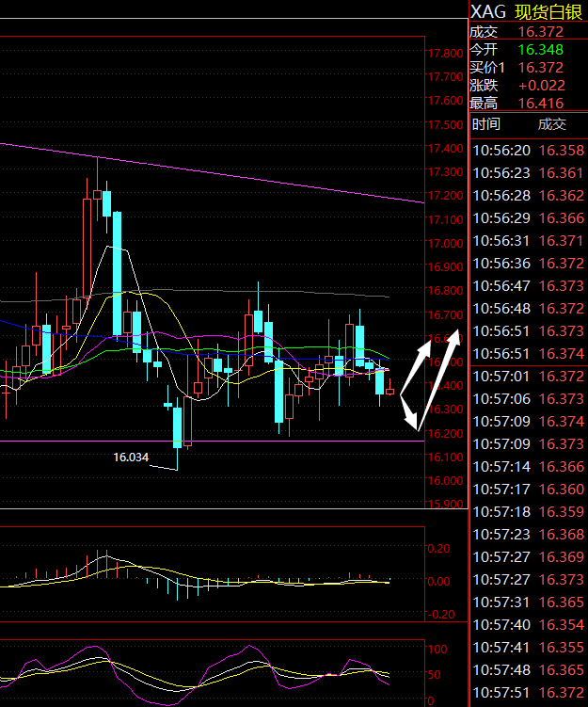
Task: Click the 10:56:47 tick row
Action: [x=529, y=285]
